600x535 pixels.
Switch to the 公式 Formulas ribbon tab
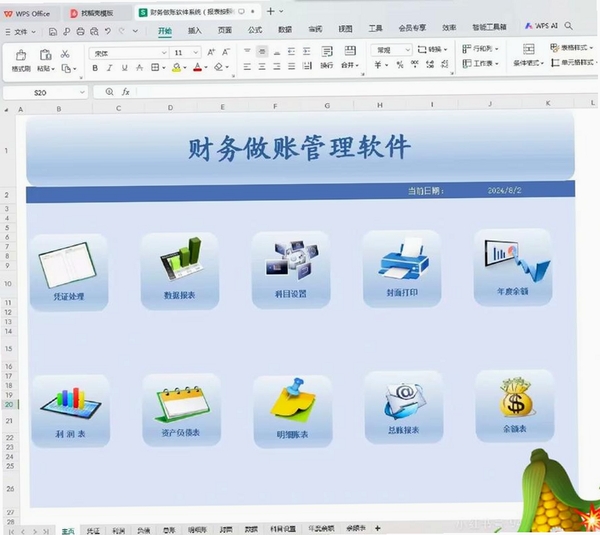coord(255,29)
